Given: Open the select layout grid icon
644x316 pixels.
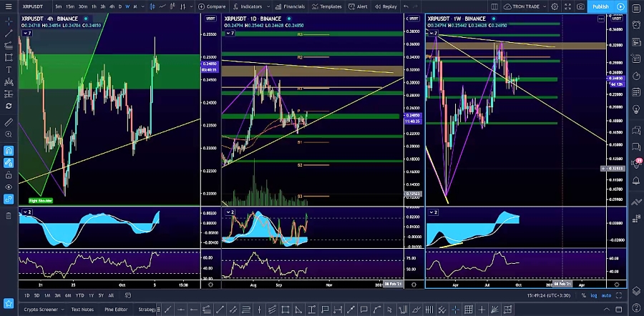Looking at the screenshot, I should point(494,6).
